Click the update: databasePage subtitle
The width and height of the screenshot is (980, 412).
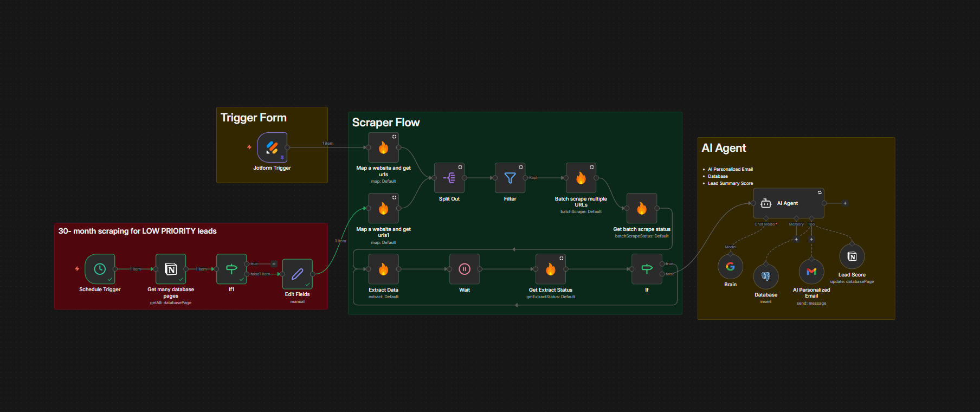click(x=852, y=281)
